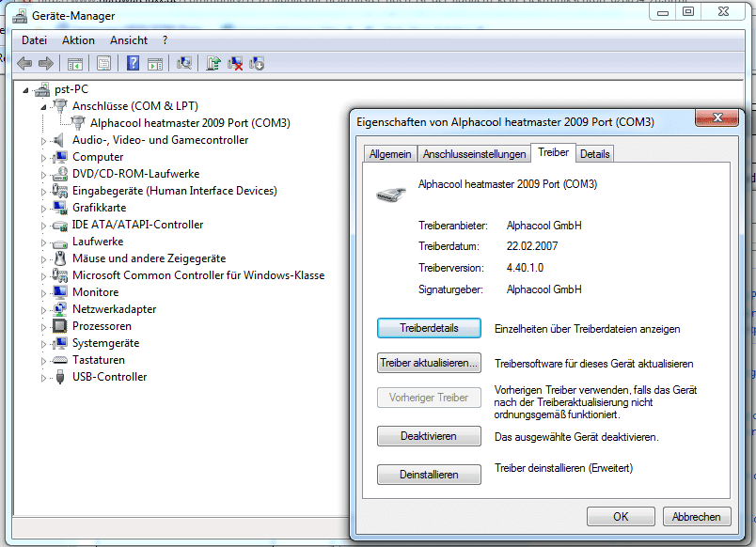Screen dimensions: 756x547
Task: Click the Abbrechen button
Action: pyautogui.click(x=696, y=517)
